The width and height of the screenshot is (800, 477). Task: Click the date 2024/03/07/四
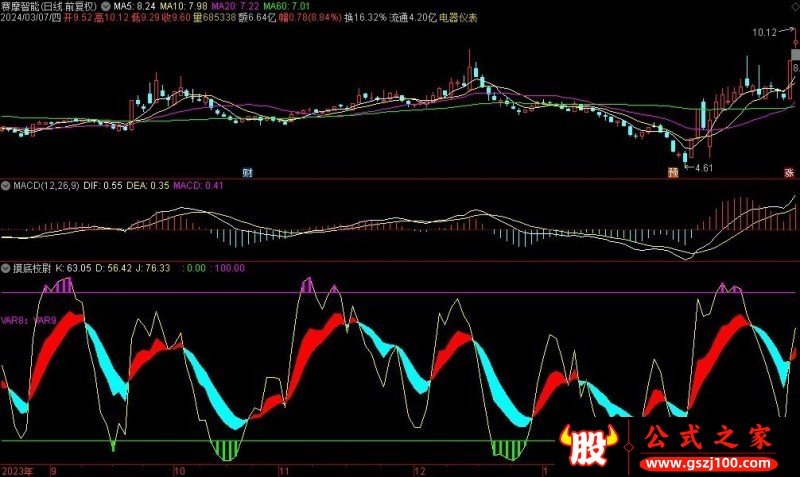point(31,18)
